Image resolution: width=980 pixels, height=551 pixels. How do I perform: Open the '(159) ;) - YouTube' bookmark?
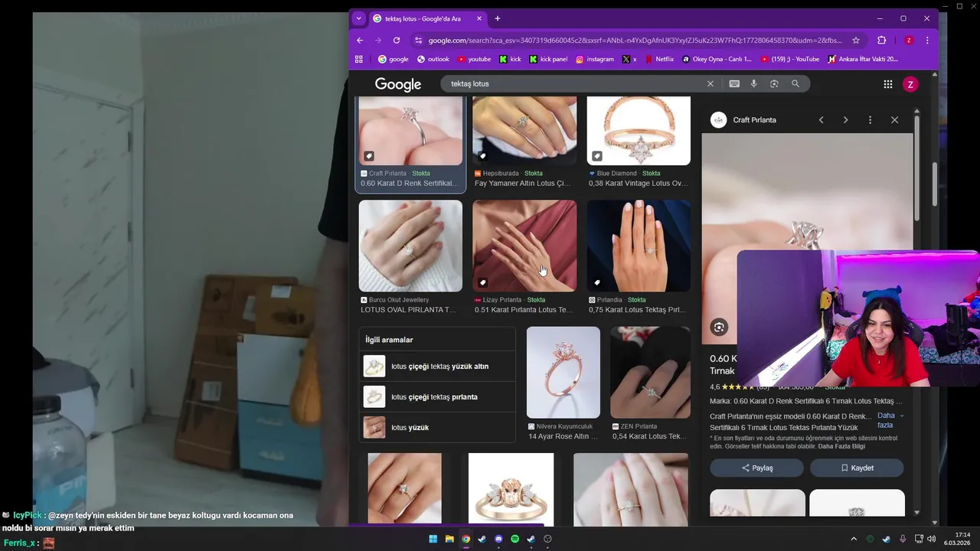[x=790, y=59]
